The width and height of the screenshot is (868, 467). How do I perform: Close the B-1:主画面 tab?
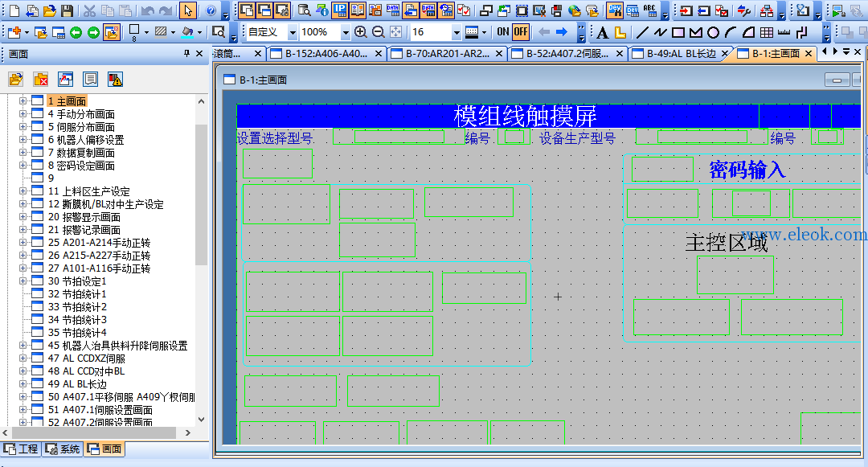pos(809,54)
